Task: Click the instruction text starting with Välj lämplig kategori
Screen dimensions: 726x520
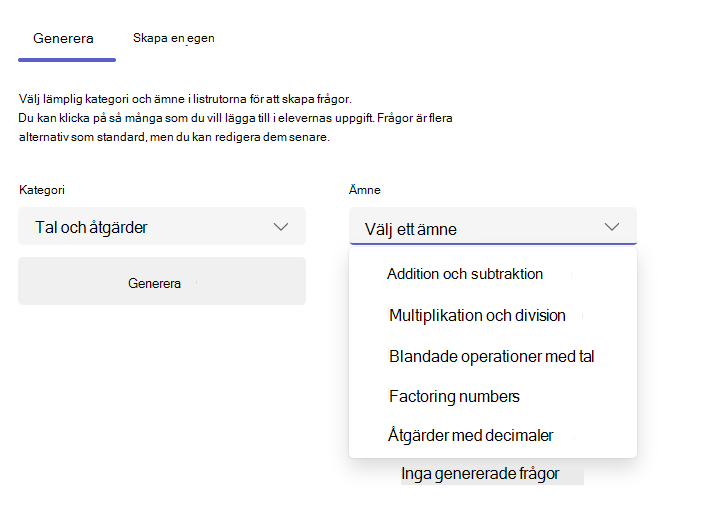Action: point(235,118)
